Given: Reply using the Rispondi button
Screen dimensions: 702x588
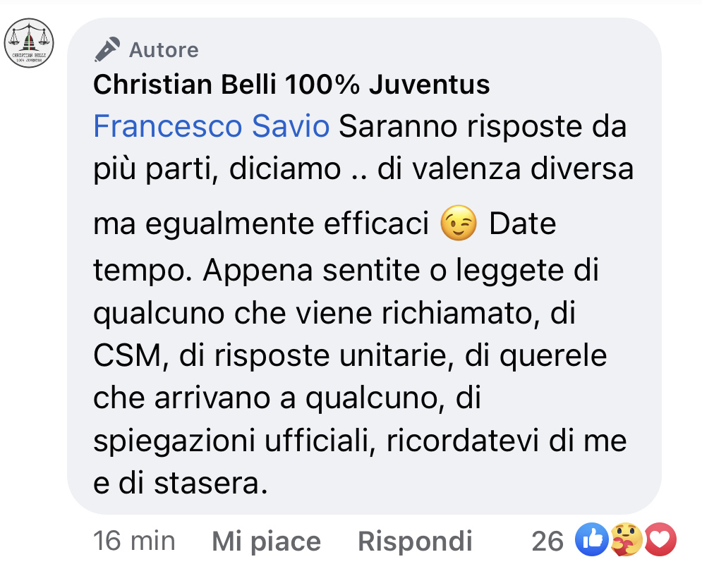Looking at the screenshot, I should coord(415,541).
